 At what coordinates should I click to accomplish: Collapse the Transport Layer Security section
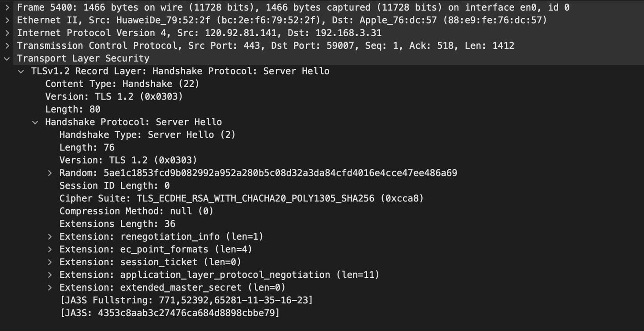click(7, 59)
